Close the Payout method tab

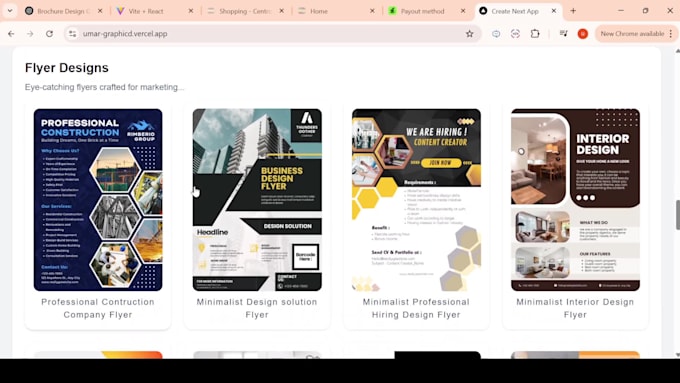pos(463,11)
